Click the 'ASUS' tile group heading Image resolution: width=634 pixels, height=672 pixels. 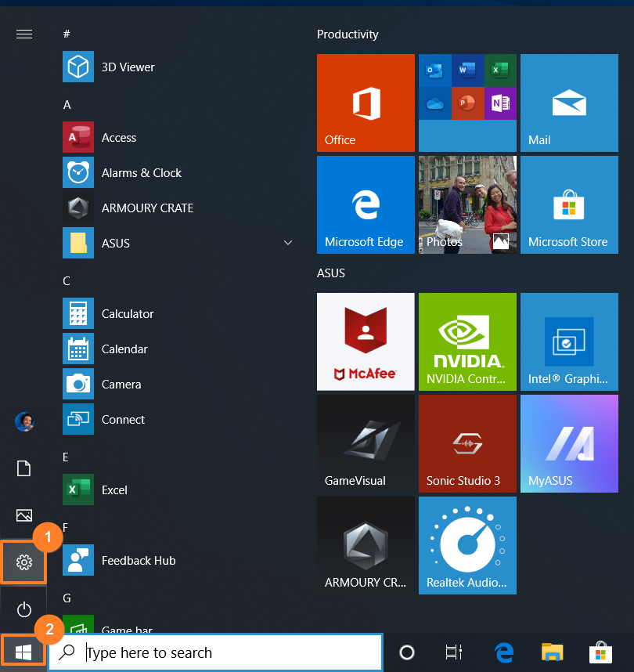(x=331, y=273)
